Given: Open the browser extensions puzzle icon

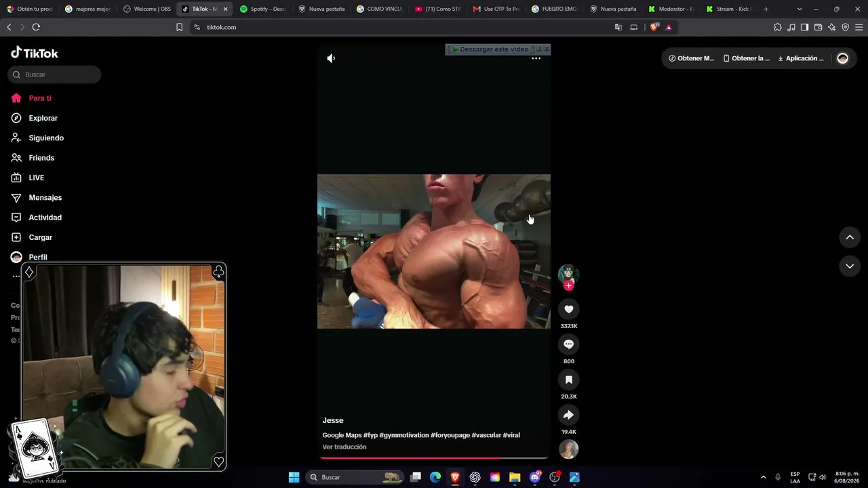Looking at the screenshot, I should coord(778,27).
